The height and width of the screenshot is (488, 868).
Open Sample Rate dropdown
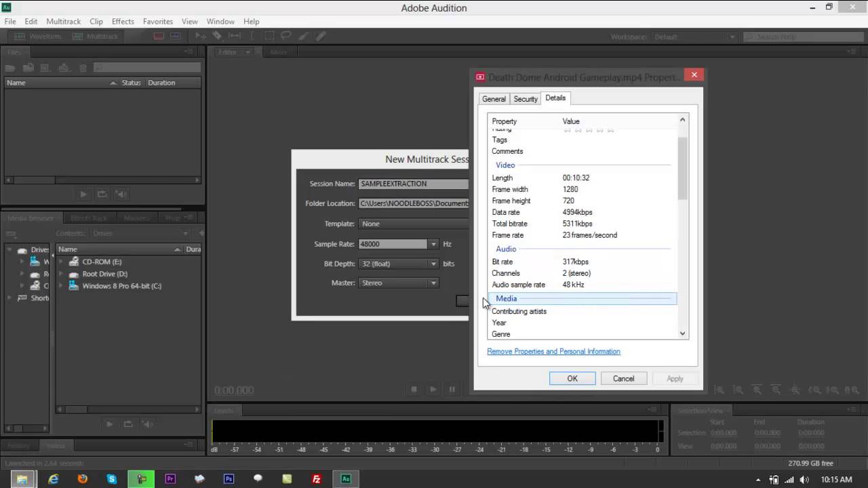pos(433,244)
